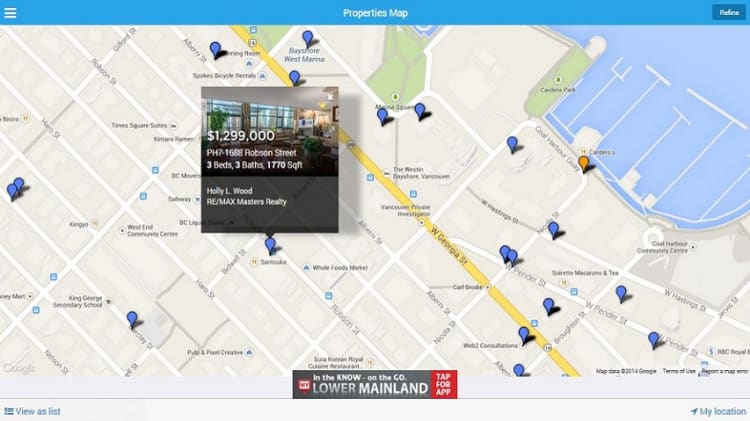Viewport: 750px width, 421px height.
Task: Click the pin near Web2 Consultations
Action: [524, 335]
